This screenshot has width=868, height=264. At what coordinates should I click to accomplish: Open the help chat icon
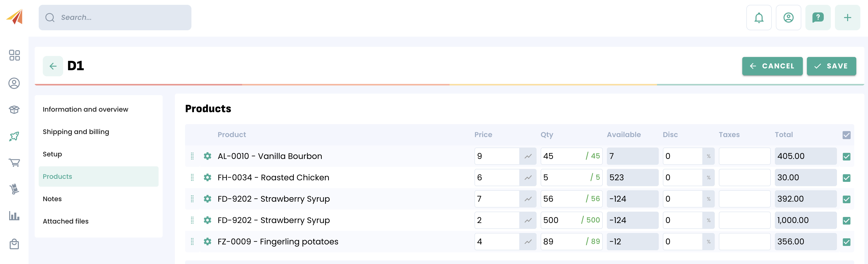pyautogui.click(x=817, y=18)
